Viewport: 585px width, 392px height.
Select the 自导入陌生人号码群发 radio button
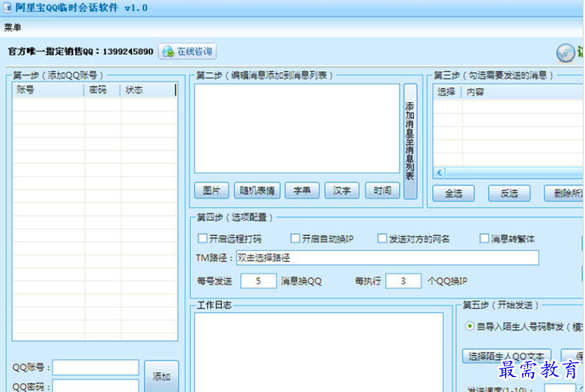(470, 326)
